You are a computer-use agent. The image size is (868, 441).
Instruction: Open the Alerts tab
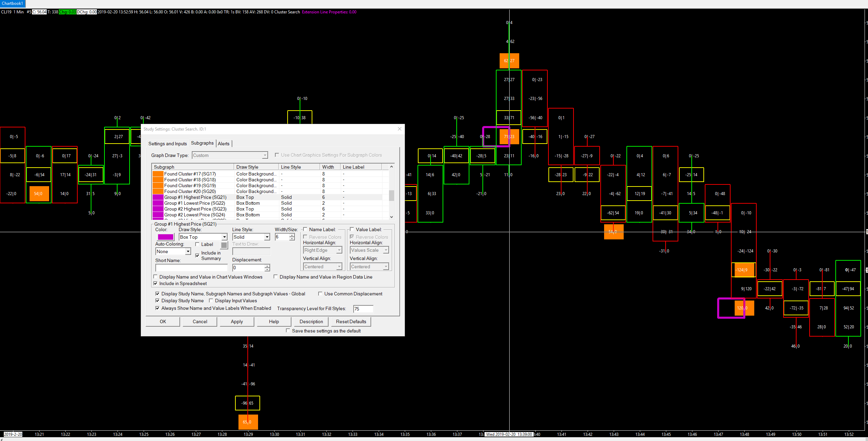click(224, 144)
